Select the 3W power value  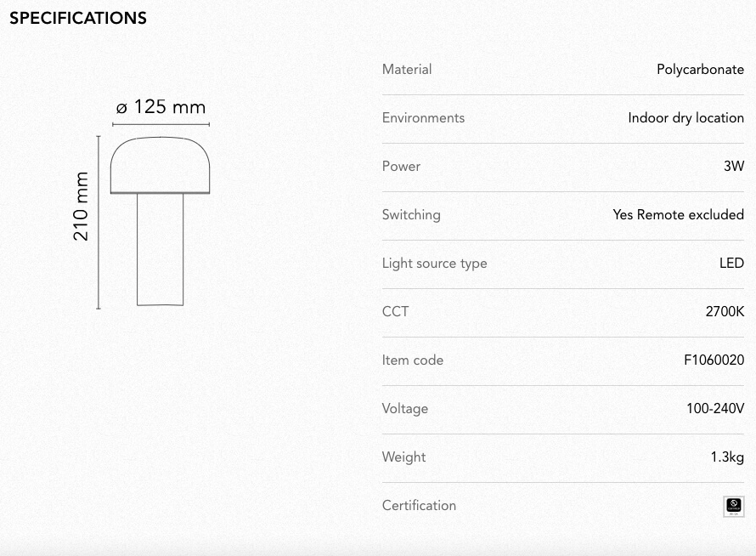[x=734, y=166]
